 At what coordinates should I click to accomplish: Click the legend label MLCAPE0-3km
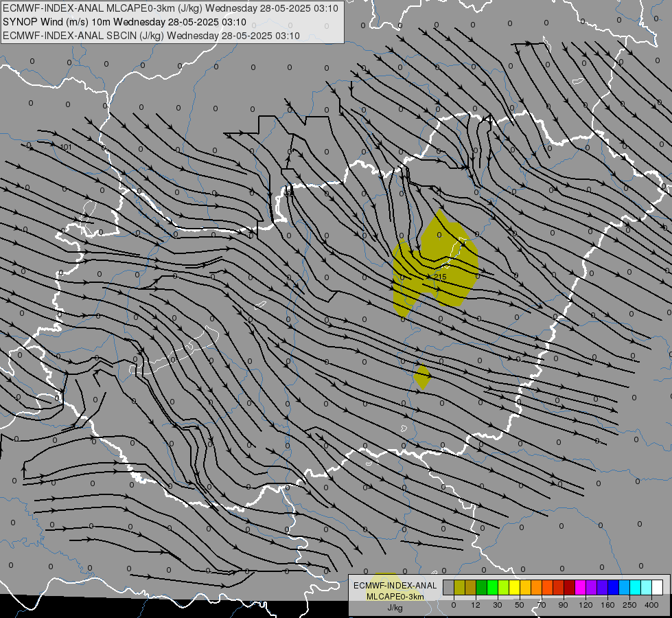395,597
